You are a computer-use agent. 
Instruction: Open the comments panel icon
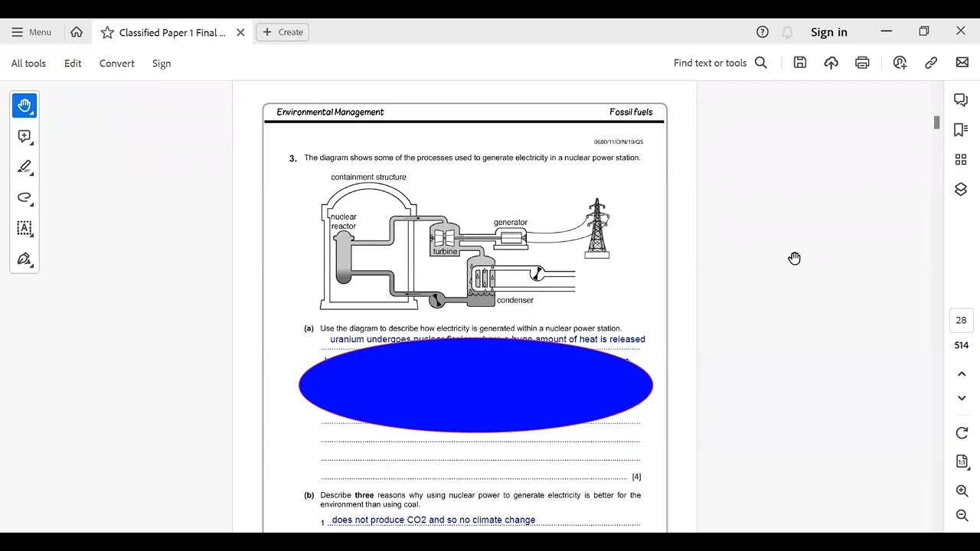(961, 100)
